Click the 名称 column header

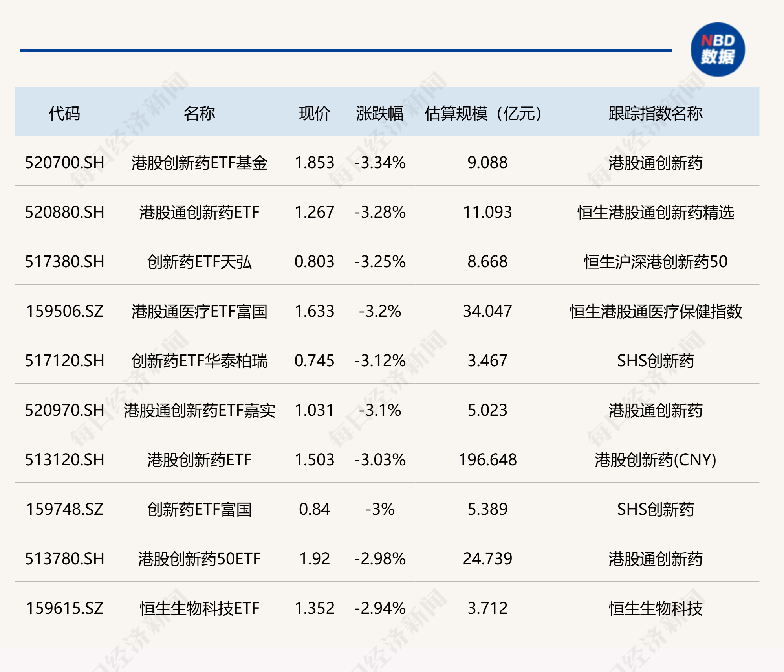pyautogui.click(x=199, y=114)
